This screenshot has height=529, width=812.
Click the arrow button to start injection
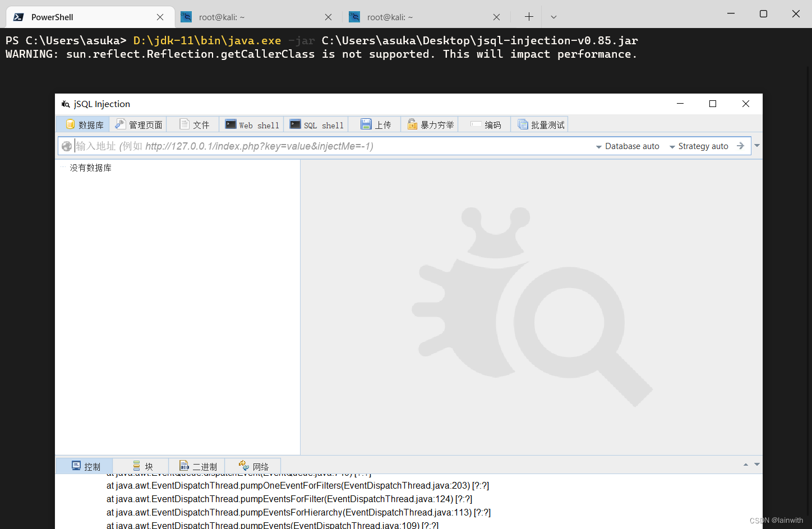740,146
